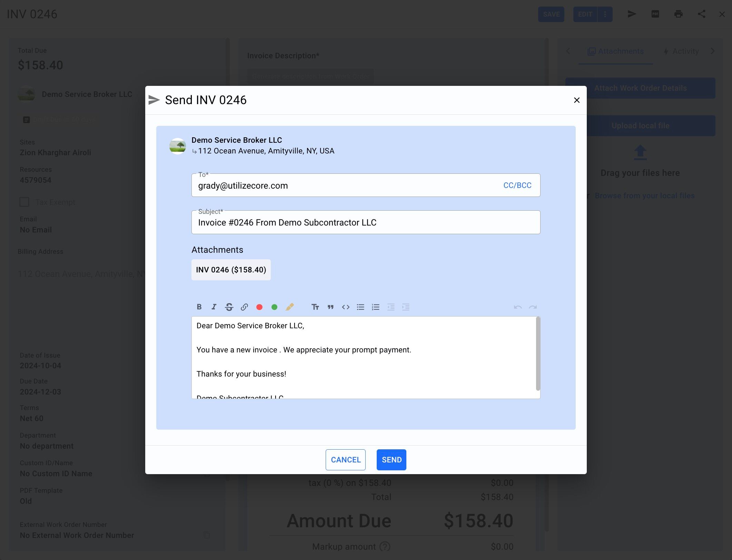Select the highlighter marker tool

coord(290,307)
